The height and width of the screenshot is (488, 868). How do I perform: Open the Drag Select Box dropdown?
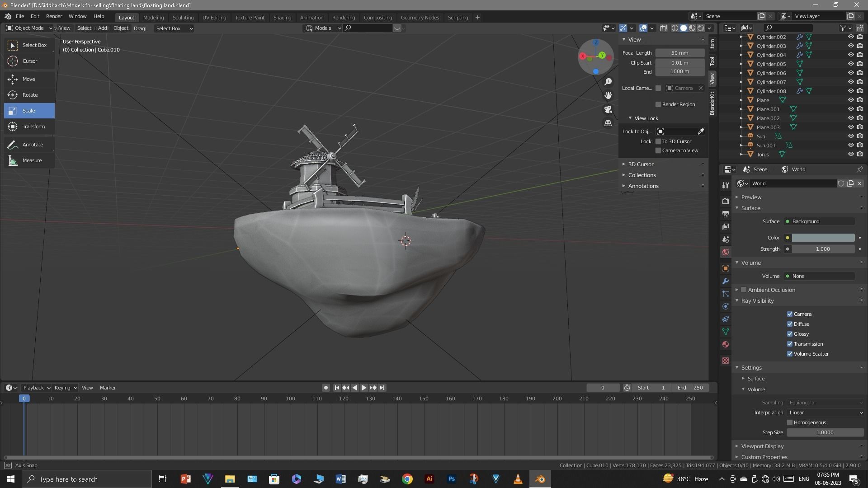174,28
